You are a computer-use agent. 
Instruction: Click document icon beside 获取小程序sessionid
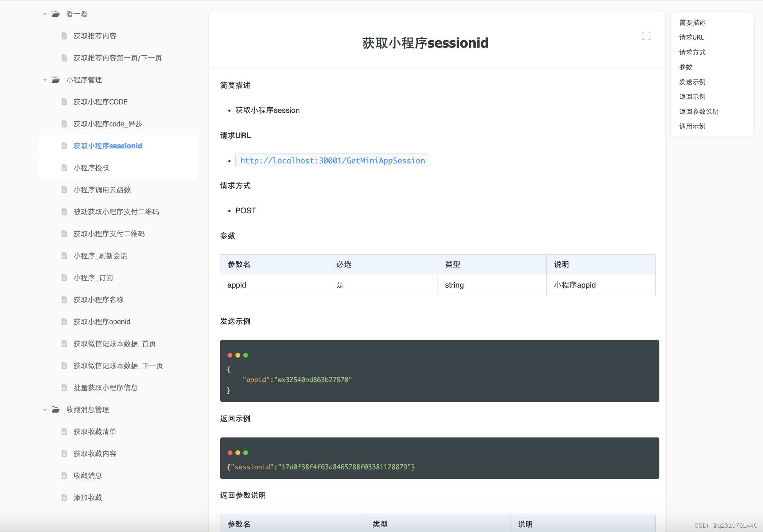click(64, 146)
